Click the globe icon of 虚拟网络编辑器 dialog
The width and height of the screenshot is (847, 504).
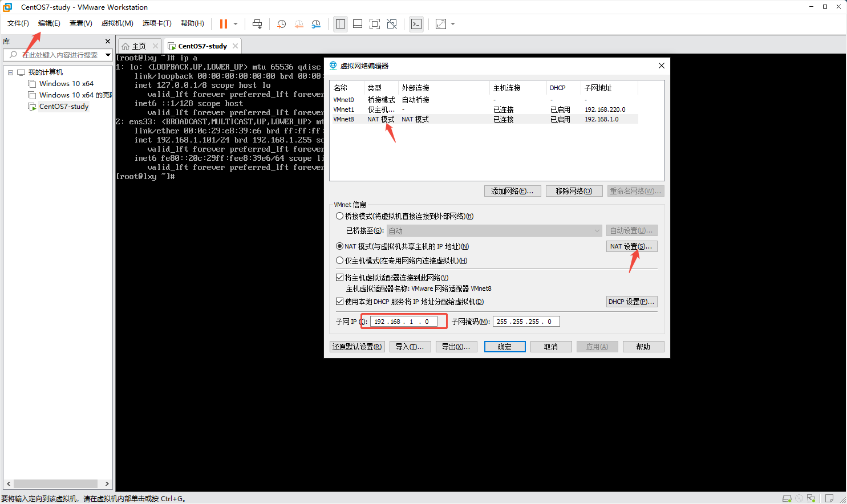(333, 66)
